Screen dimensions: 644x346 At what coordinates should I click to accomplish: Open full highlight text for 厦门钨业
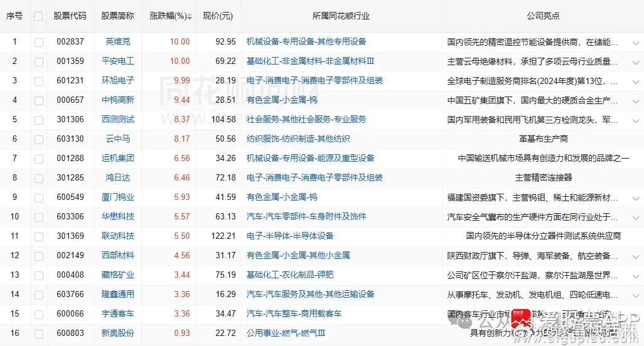635,198
